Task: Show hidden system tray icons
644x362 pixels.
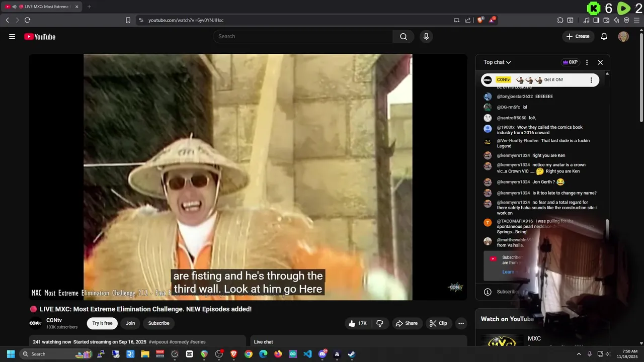Action: pyautogui.click(x=579, y=354)
